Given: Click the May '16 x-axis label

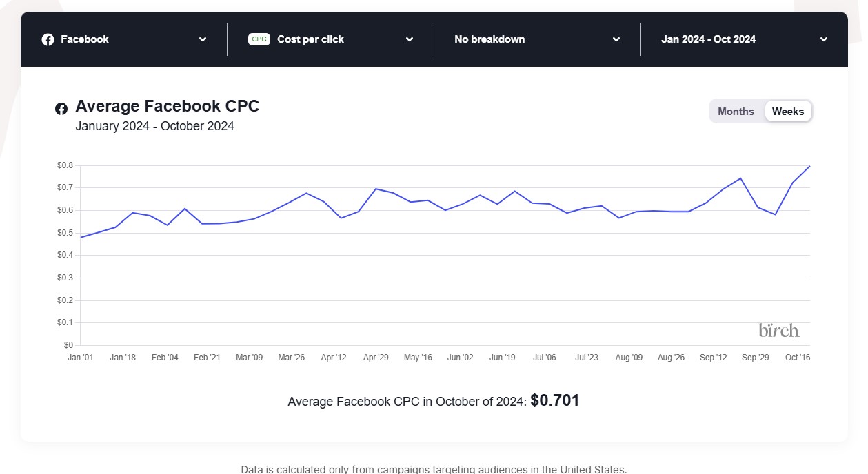Looking at the screenshot, I should tap(418, 358).
